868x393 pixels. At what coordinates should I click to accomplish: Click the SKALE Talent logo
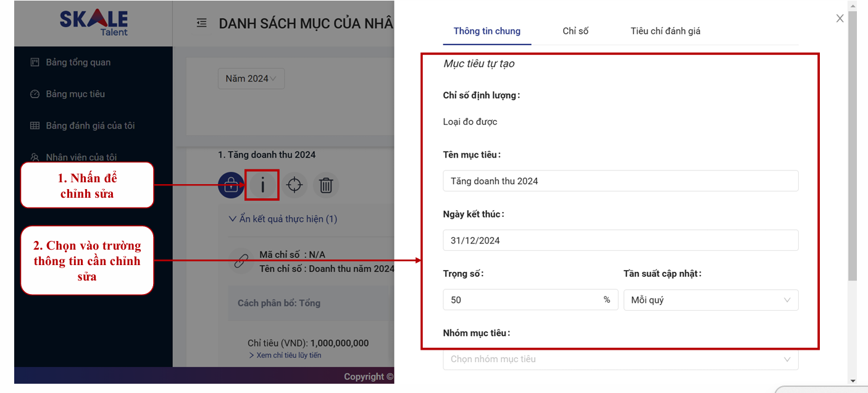pos(94,23)
